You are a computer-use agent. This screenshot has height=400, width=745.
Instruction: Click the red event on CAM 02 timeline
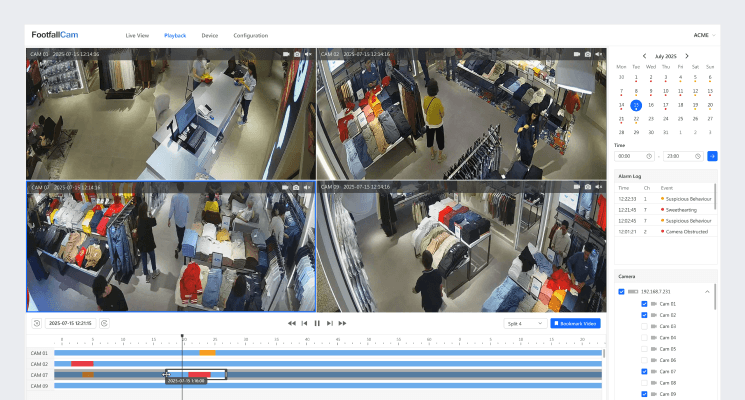tap(82, 364)
